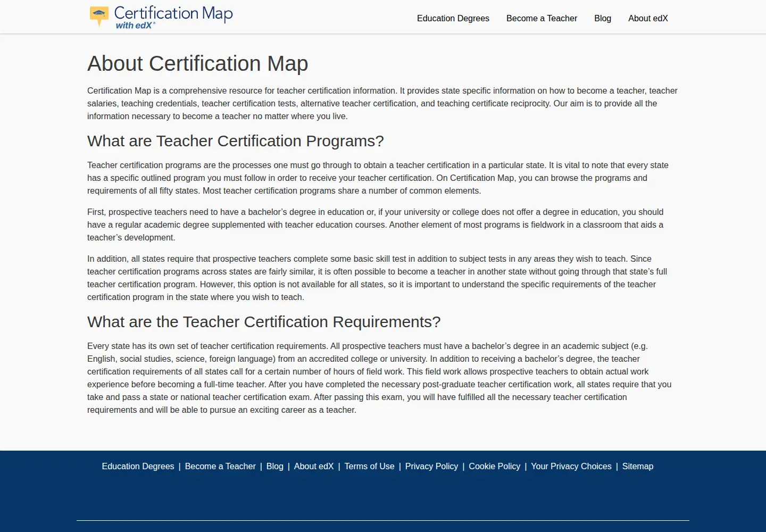Click the paragraph starting "Certification Map is a comprehensive"

pyautogui.click(x=383, y=103)
